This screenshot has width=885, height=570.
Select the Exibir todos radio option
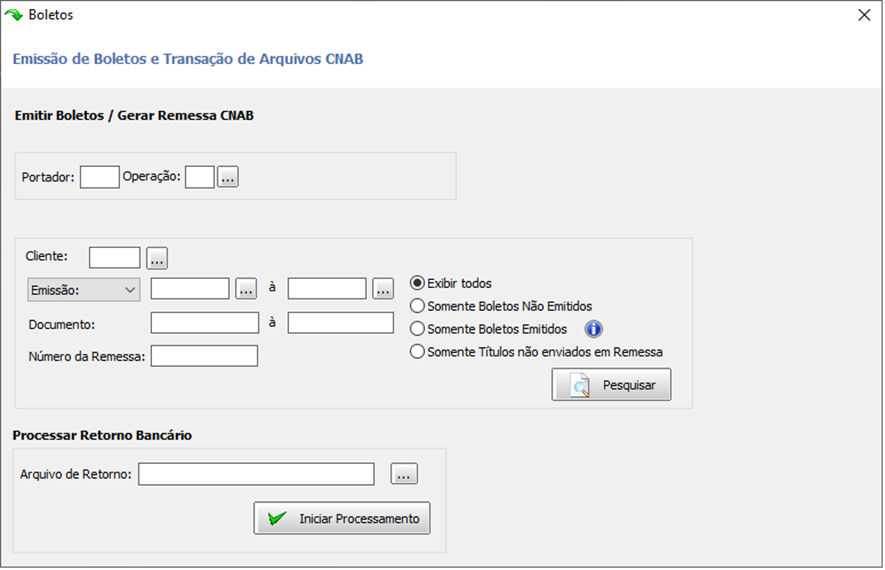tap(417, 283)
